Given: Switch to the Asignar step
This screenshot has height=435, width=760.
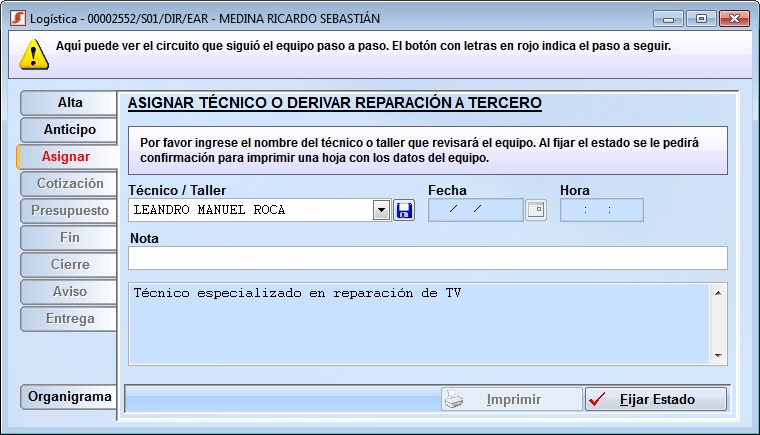Looking at the screenshot, I should click(x=70, y=157).
